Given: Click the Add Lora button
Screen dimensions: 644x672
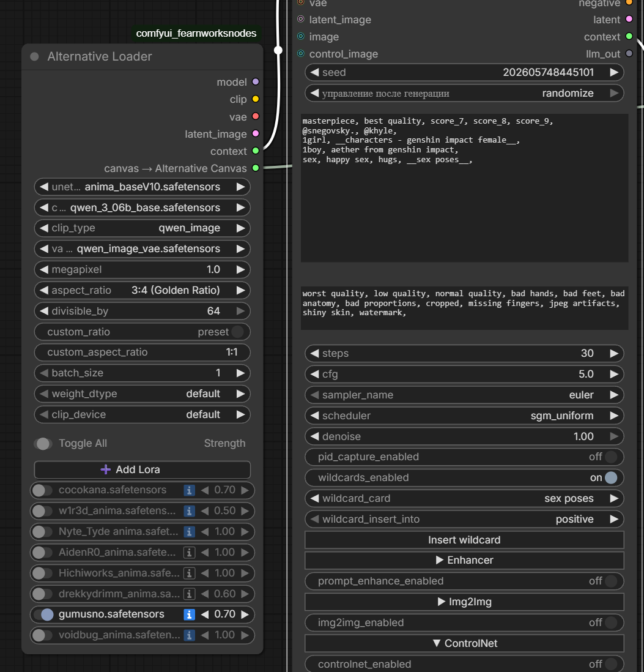Looking at the screenshot, I should [x=142, y=469].
